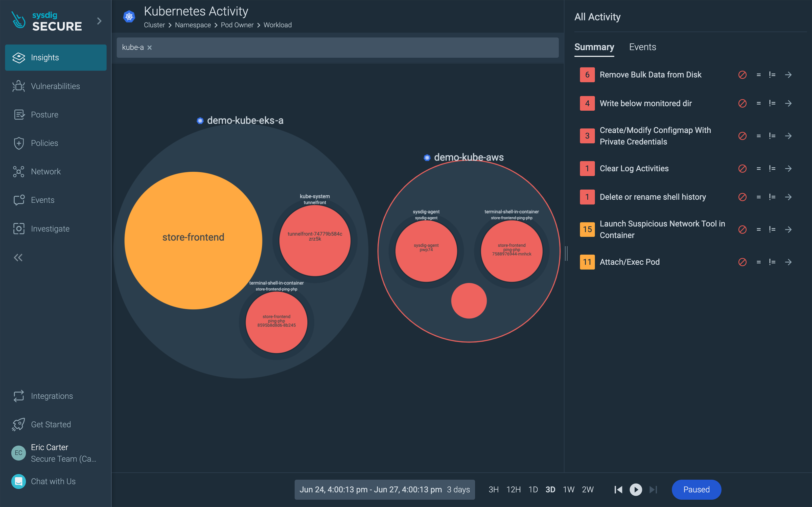Select the sysdig-agent pwp74 pod bubble

[x=426, y=251]
